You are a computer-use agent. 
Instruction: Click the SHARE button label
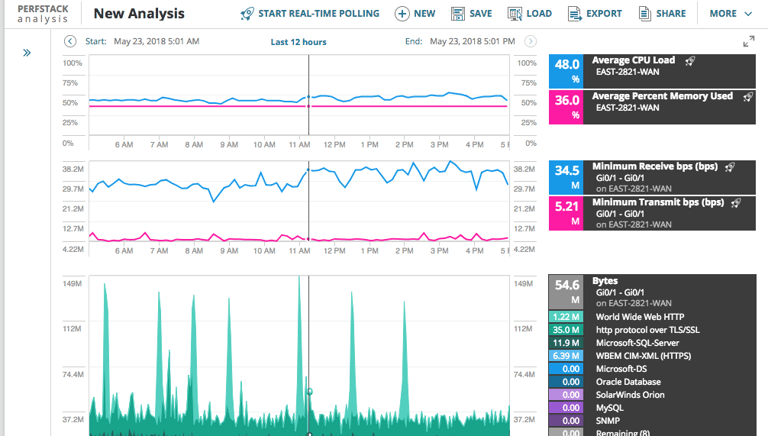pos(671,14)
